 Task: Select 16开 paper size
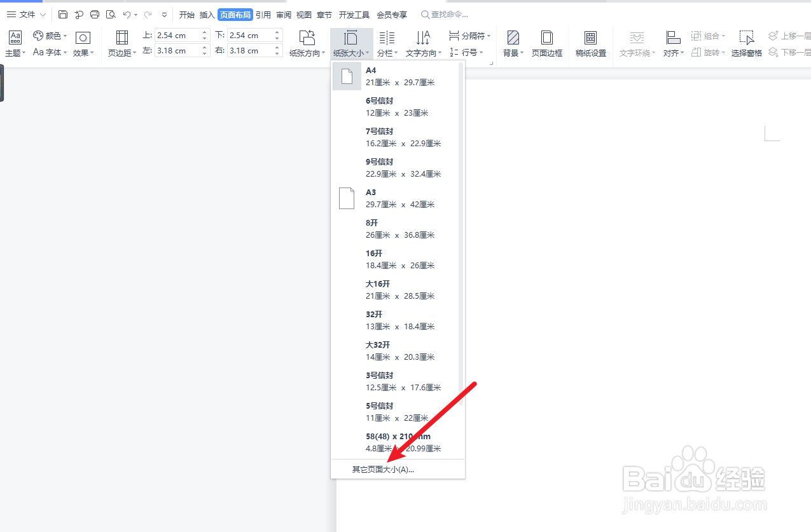tap(395, 259)
